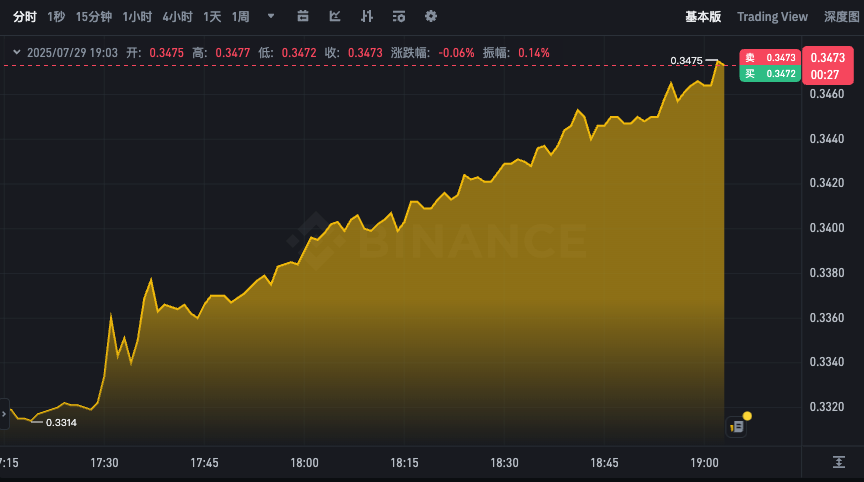Viewport: 864px width, 482px height.
Task: Open the news feed icon on the chart
Action: pos(737,426)
